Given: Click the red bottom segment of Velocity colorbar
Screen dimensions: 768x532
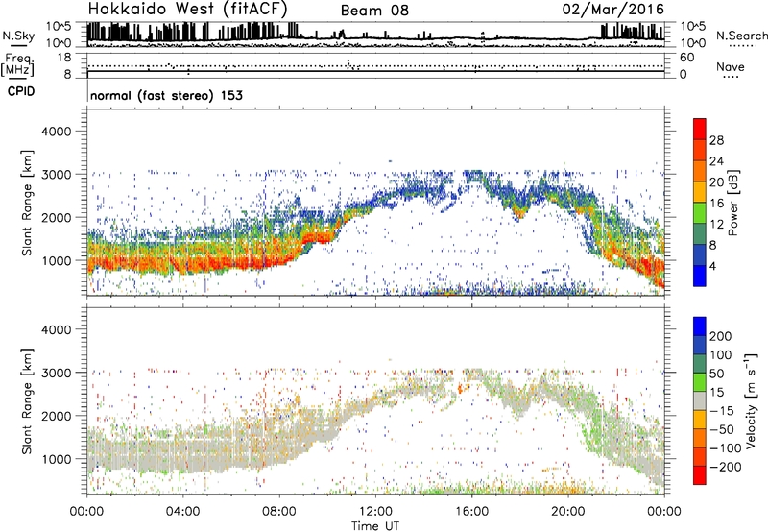Looking at the screenshot, I should [700, 475].
